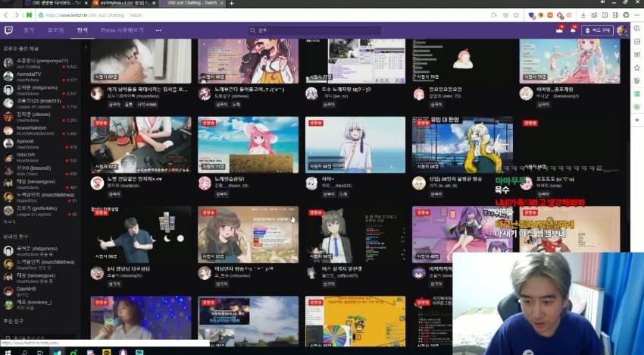The height and width of the screenshot is (355, 644).
Task: Open the three-dot more menu in Twitch nav
Action: 158,30
